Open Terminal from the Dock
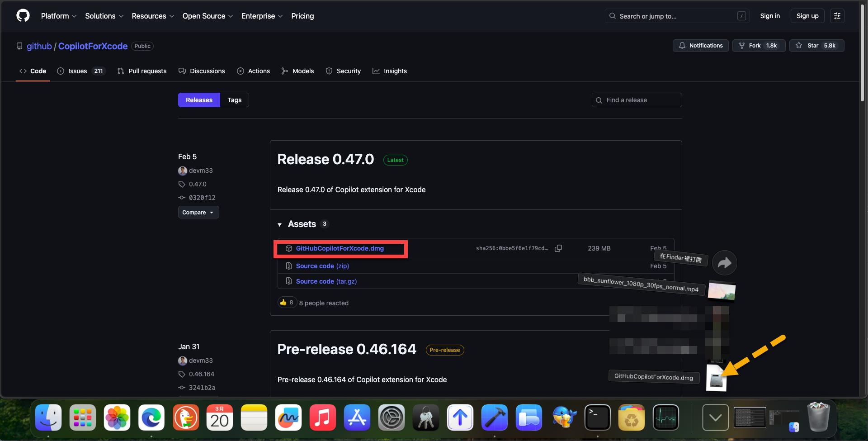The height and width of the screenshot is (441, 868). [x=597, y=417]
